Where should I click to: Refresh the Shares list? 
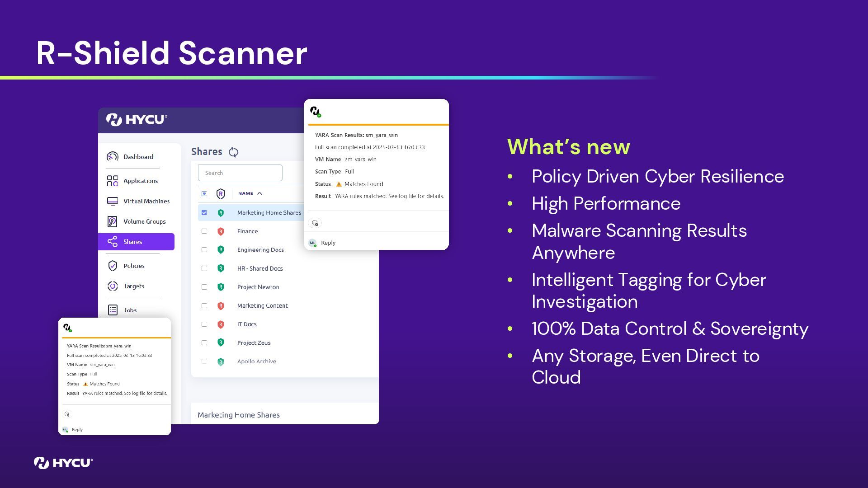(x=233, y=152)
